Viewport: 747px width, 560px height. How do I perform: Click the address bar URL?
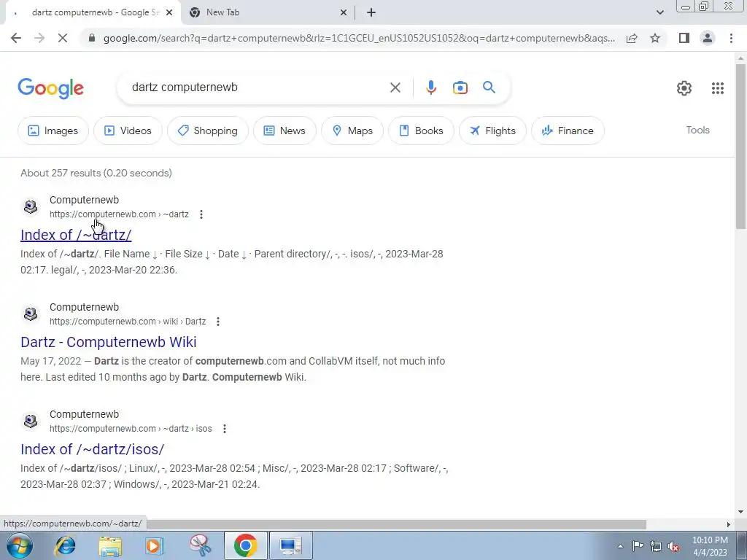(x=358, y=38)
